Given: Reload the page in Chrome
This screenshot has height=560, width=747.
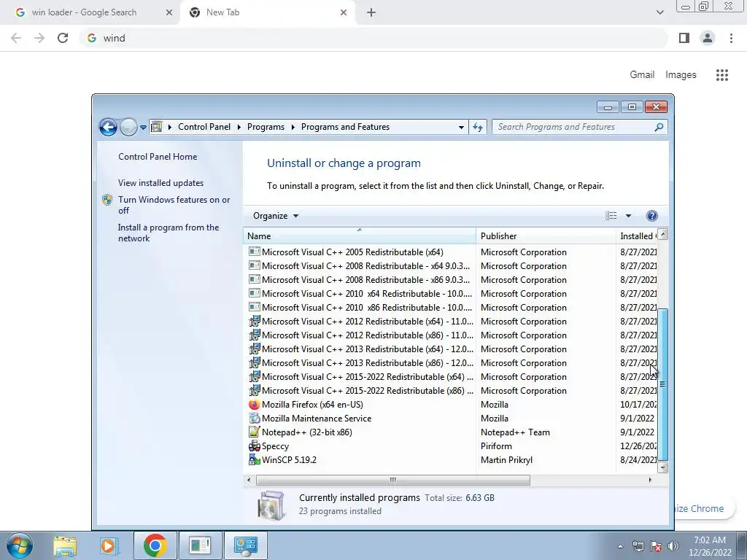Looking at the screenshot, I should (63, 38).
